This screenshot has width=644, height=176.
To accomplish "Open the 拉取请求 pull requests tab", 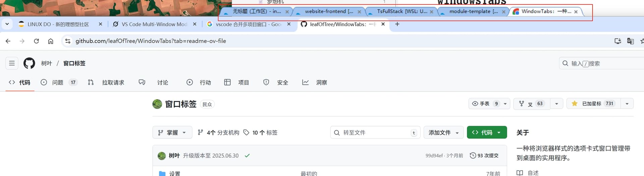I will [106, 82].
